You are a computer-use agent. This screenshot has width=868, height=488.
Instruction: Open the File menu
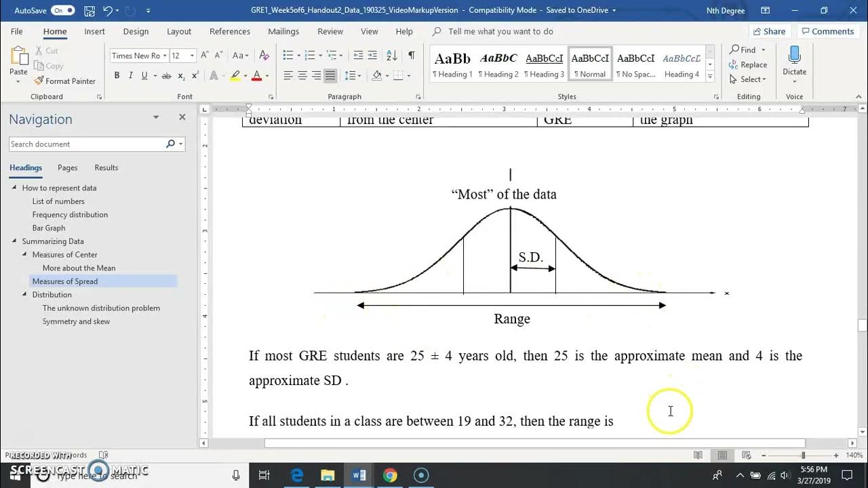coord(17,31)
